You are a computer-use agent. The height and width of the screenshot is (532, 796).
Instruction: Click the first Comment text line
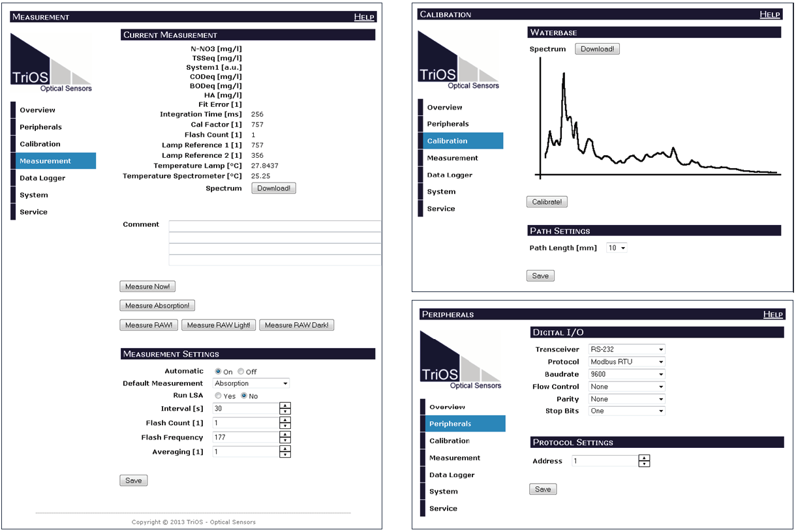click(275, 226)
